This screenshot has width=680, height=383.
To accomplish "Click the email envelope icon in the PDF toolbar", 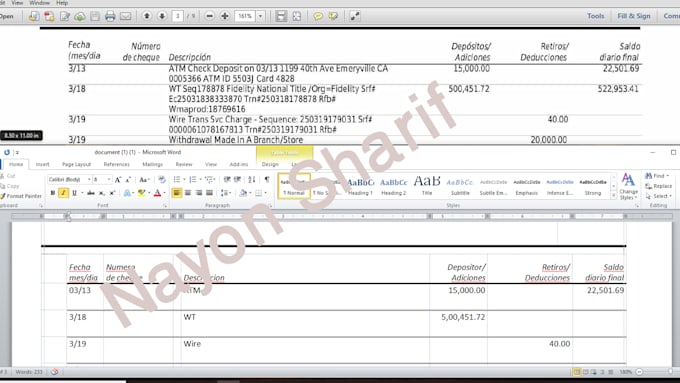I will 125,16.
